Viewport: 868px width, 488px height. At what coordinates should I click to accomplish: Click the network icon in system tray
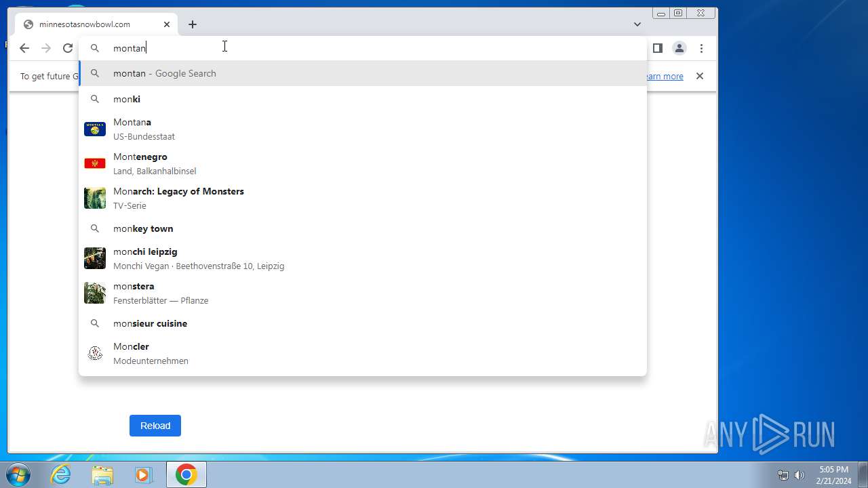(783, 475)
